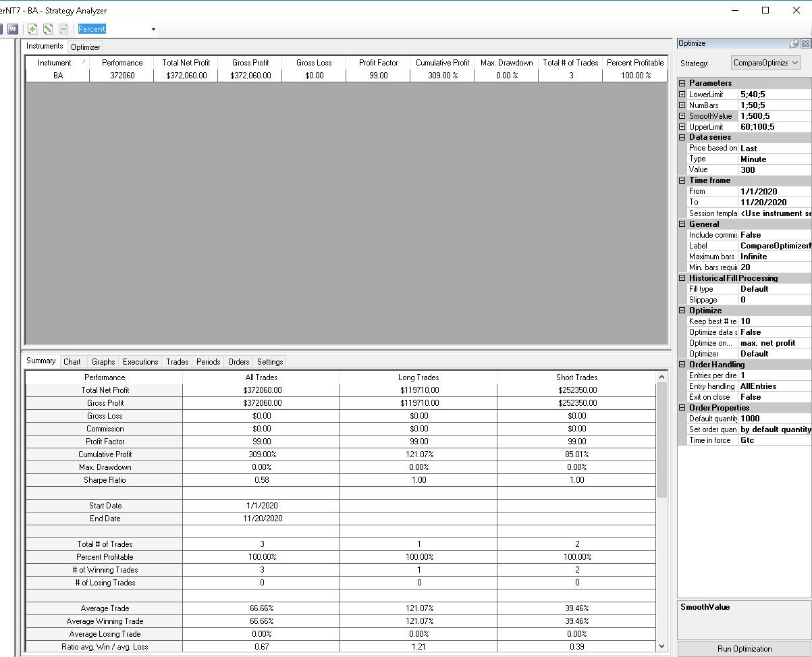Screen dimensions: 812x657
Task: Switch to the Instruments tab
Action: 45,46
